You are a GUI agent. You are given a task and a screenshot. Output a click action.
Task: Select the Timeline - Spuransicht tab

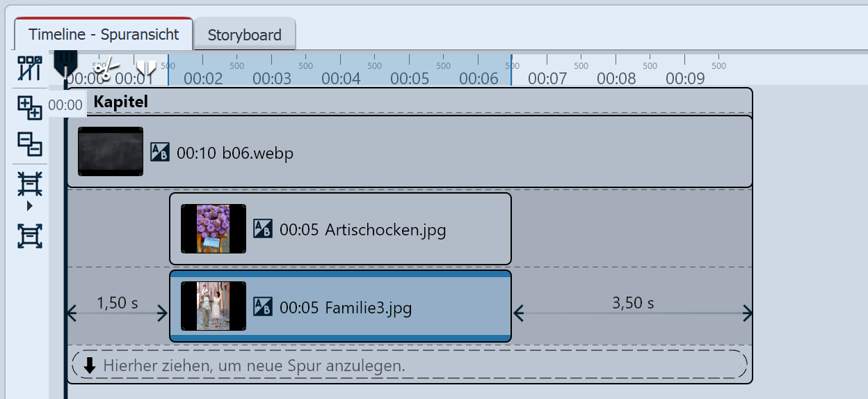[x=104, y=34]
